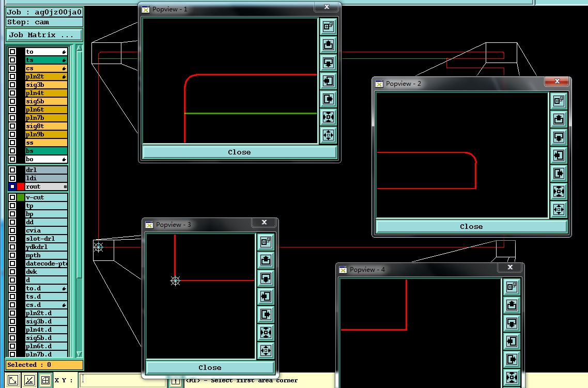
Task: Click the measure tool icon beside area zoom
Action: (x=29, y=380)
